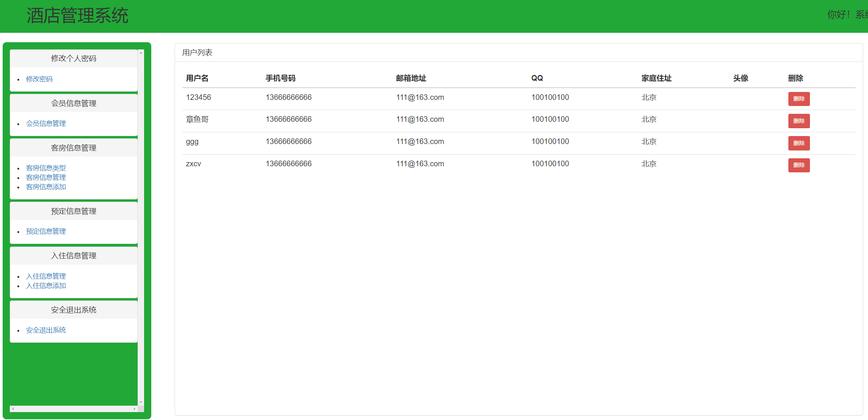Delete user 章鱼哥 with its 删除 button
The height and width of the screenshot is (420, 868).
(x=799, y=121)
